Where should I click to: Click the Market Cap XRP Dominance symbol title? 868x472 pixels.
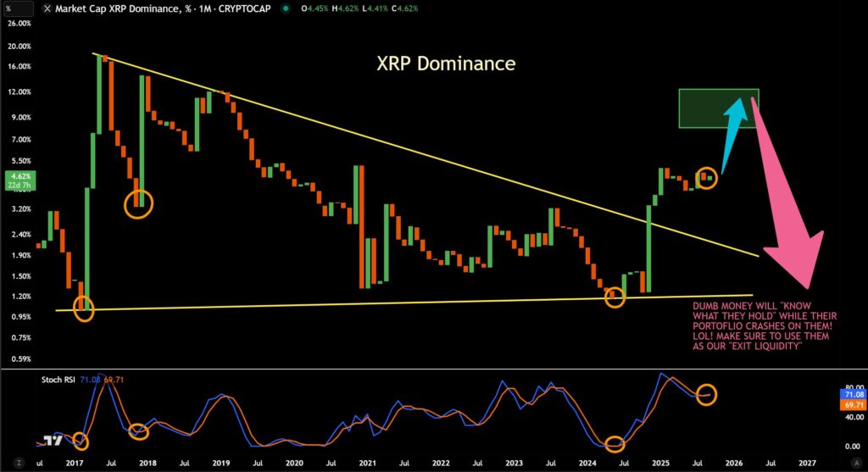[163, 8]
